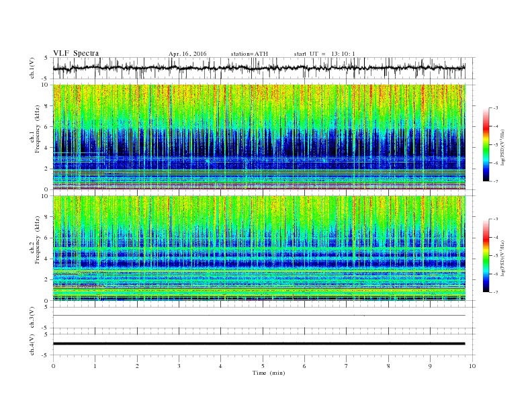Click ch.1 frequency tick label '6'
532x411 pixels.
(47, 127)
